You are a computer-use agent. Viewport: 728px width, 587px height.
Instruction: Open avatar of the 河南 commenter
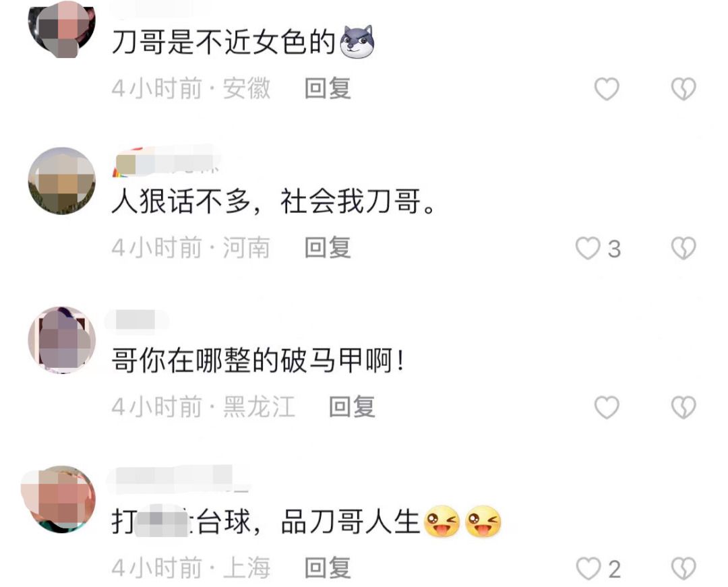pos(62,181)
